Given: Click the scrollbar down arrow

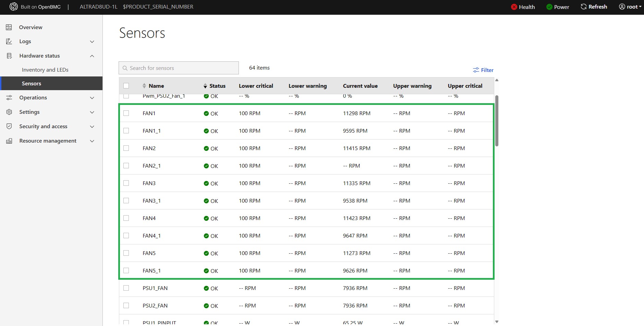Looking at the screenshot, I should pyautogui.click(x=497, y=322).
